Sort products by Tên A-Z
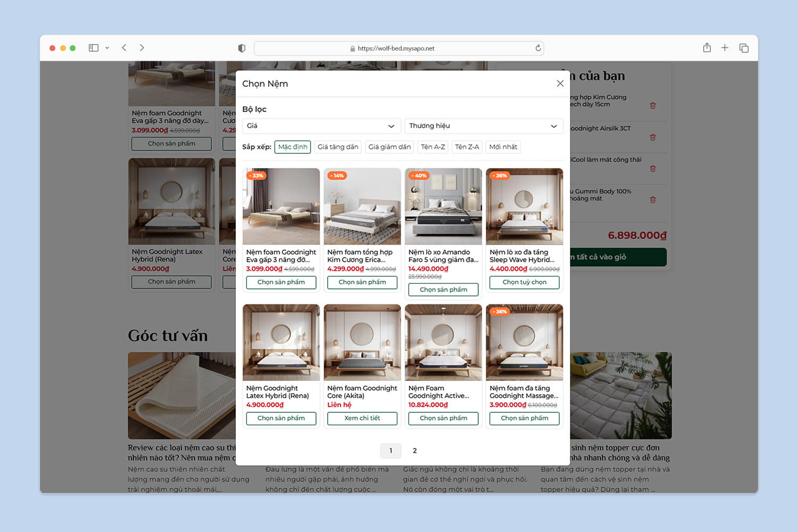 [x=433, y=147]
